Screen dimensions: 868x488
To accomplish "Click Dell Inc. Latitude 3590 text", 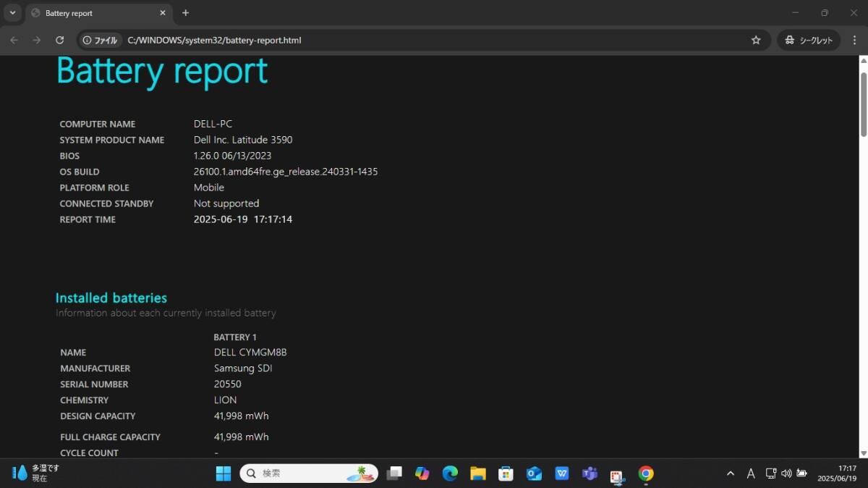I will click(x=243, y=140).
